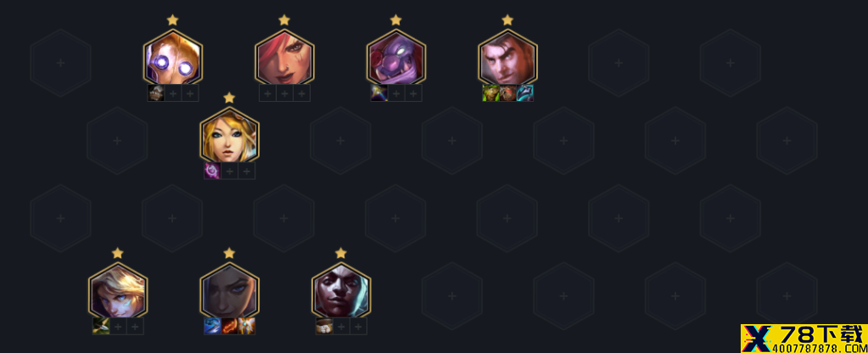Select the teal third item under Jayce
868x353 pixels.
point(524,93)
